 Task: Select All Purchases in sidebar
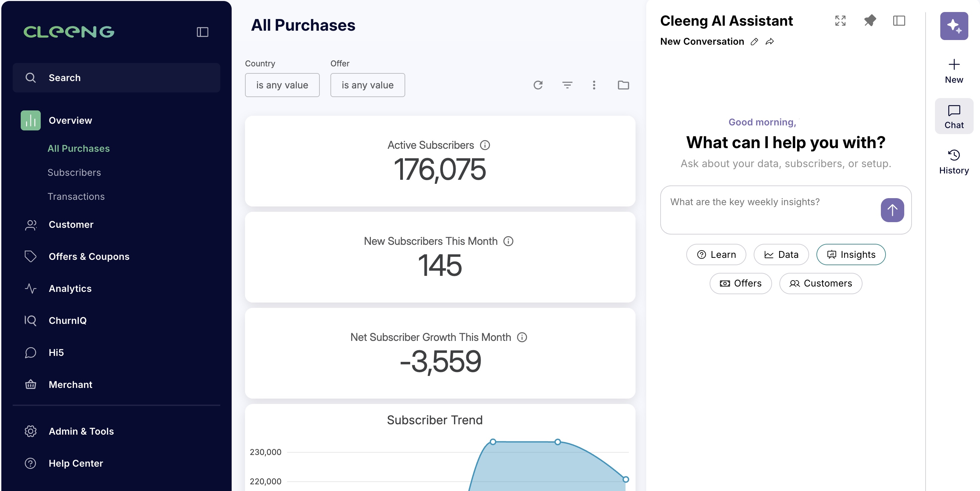[78, 148]
